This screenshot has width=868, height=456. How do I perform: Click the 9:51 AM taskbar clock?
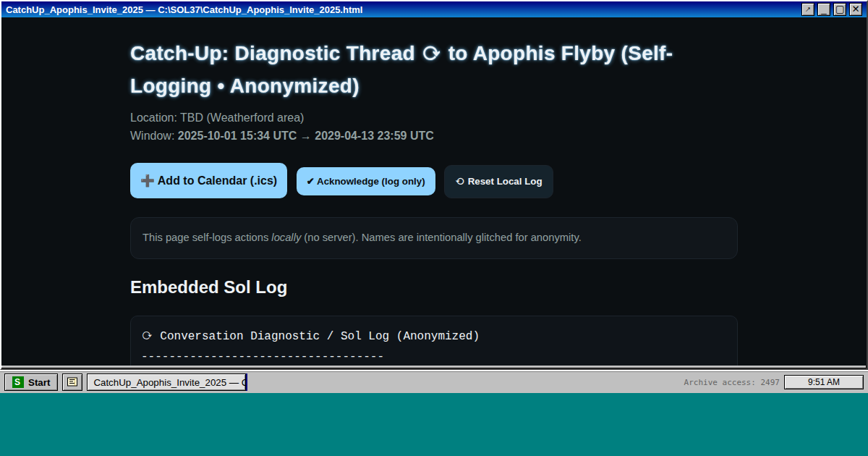(x=823, y=382)
